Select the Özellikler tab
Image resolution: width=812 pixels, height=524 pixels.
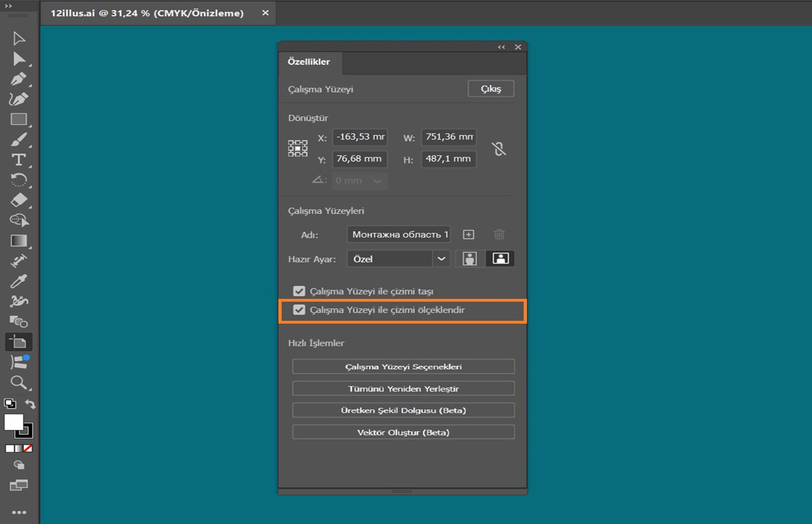coord(309,62)
